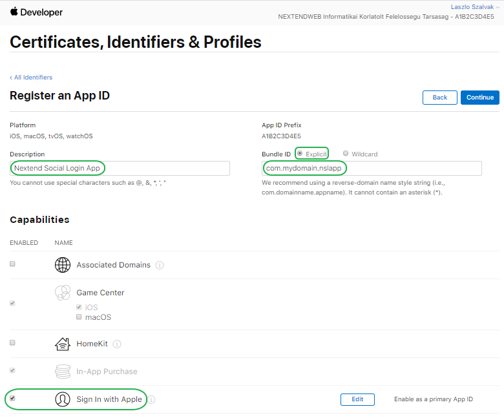Viewport: 504px width, 420px height.
Task: Uncheck the Sign In with Apple checkbox
Action: pyautogui.click(x=12, y=398)
